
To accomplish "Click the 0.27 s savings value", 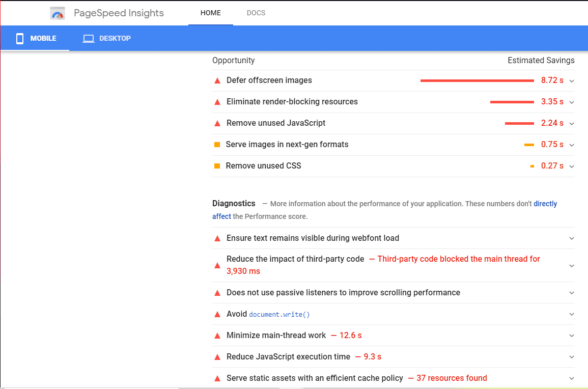I will (552, 166).
